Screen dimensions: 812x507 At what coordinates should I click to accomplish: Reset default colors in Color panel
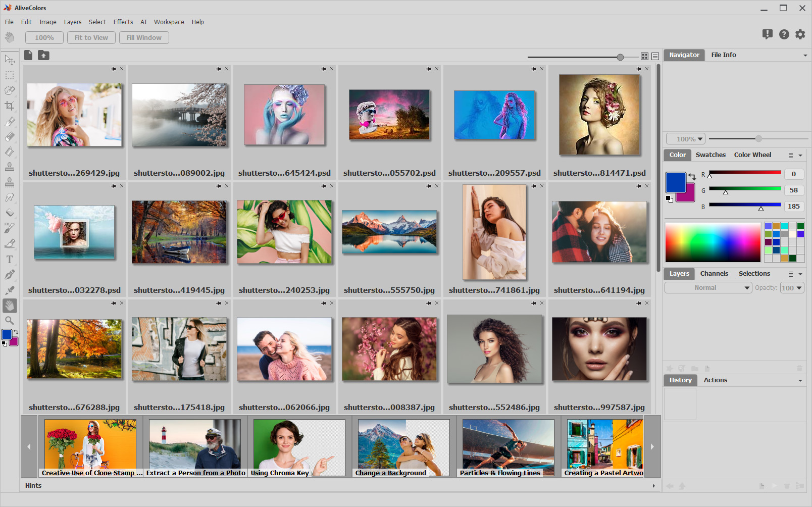point(670,199)
